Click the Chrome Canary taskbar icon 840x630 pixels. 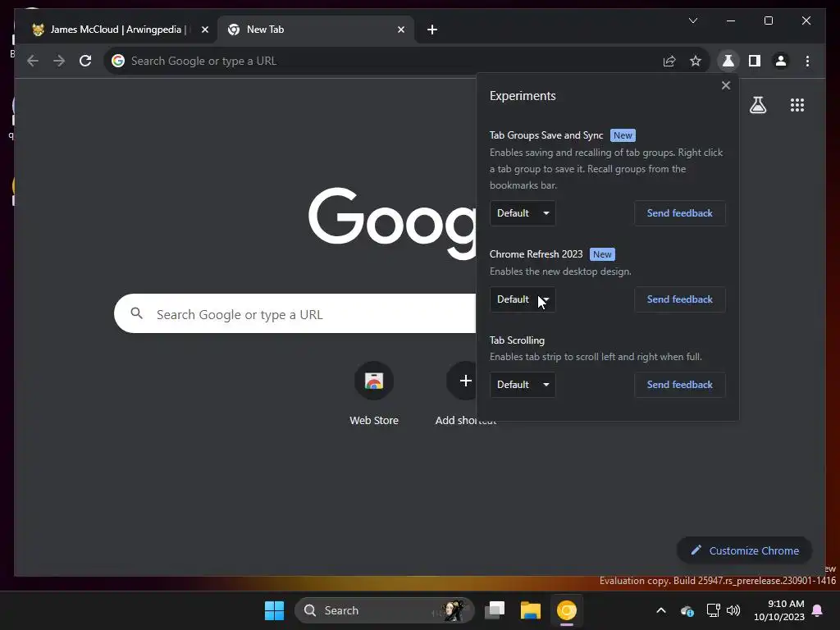pos(566,610)
